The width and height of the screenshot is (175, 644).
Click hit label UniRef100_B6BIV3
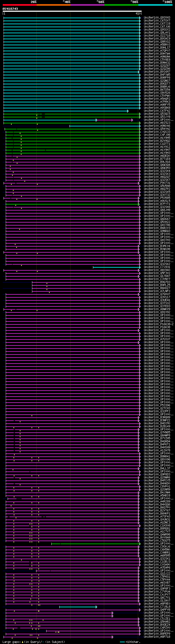pyautogui.click(x=157, y=228)
